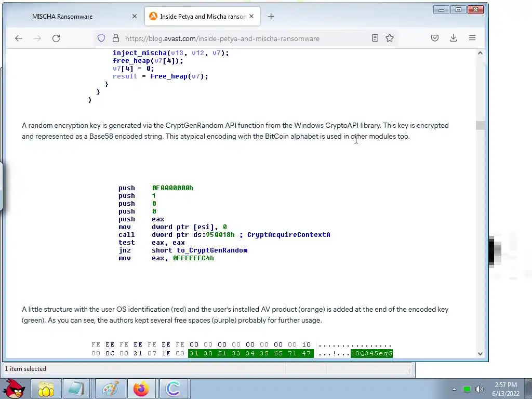Open the downloads panel

point(453,38)
